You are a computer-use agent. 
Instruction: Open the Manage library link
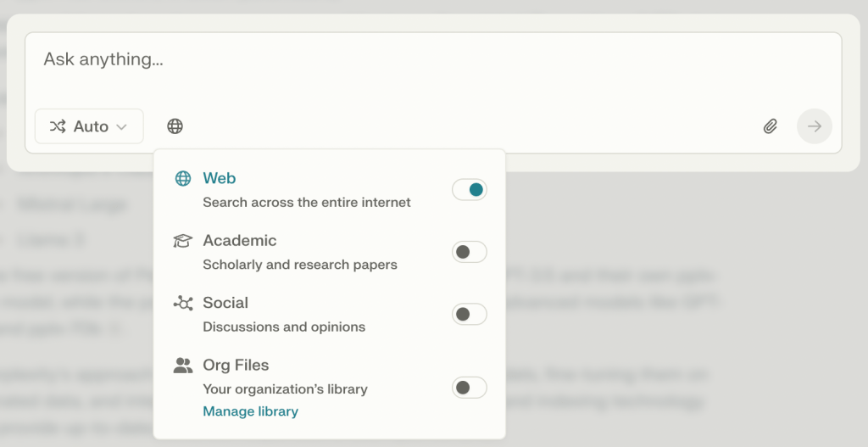[250, 411]
